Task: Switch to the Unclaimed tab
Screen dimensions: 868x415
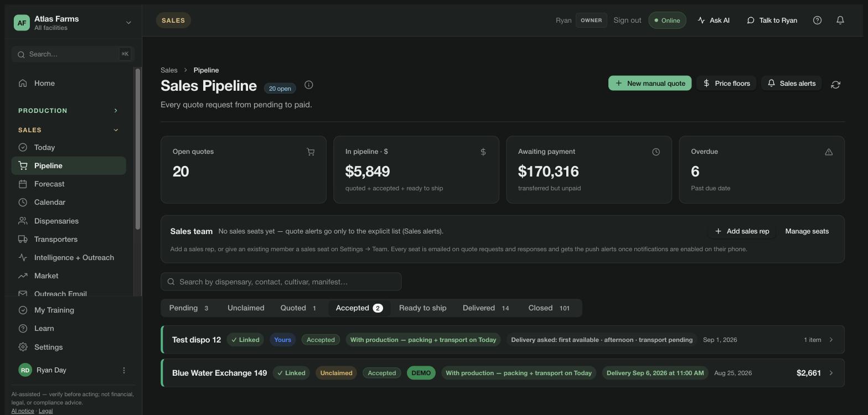Action: pyautogui.click(x=246, y=308)
